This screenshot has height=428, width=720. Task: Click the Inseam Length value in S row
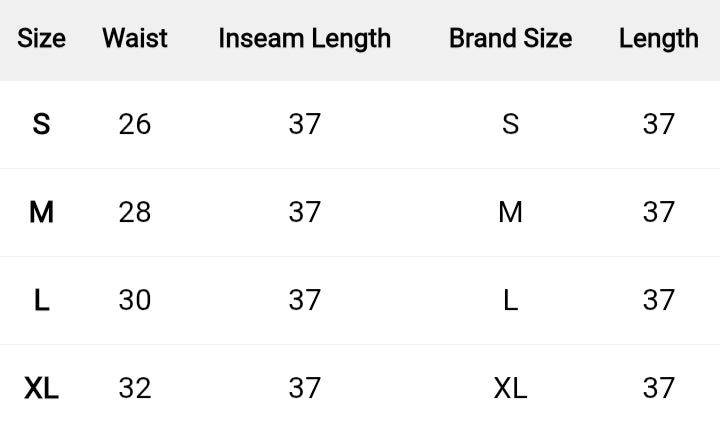coord(304,124)
